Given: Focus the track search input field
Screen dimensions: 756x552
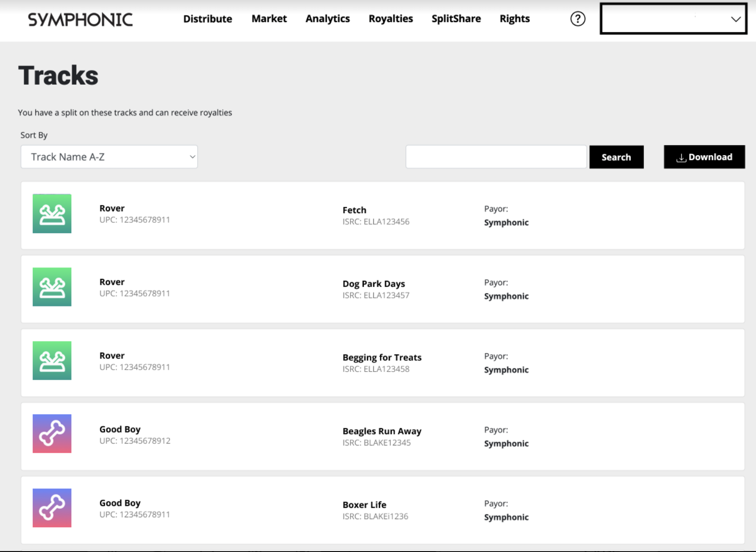Looking at the screenshot, I should 496,157.
